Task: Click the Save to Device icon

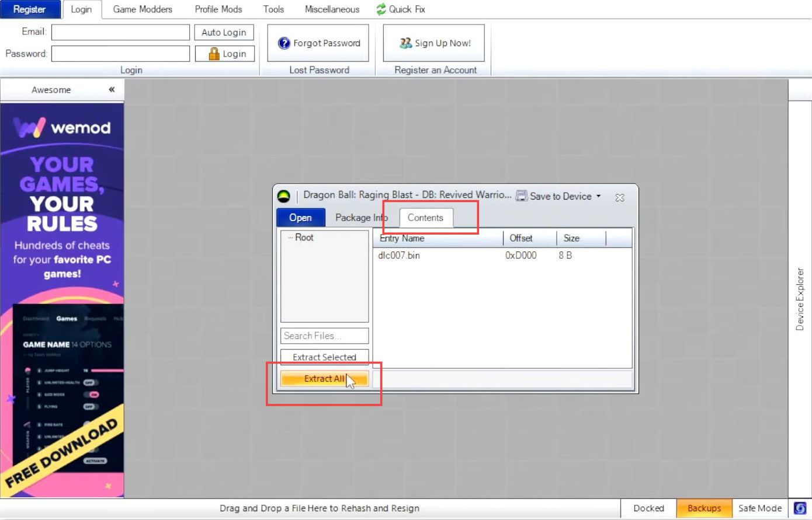Action: tap(522, 196)
